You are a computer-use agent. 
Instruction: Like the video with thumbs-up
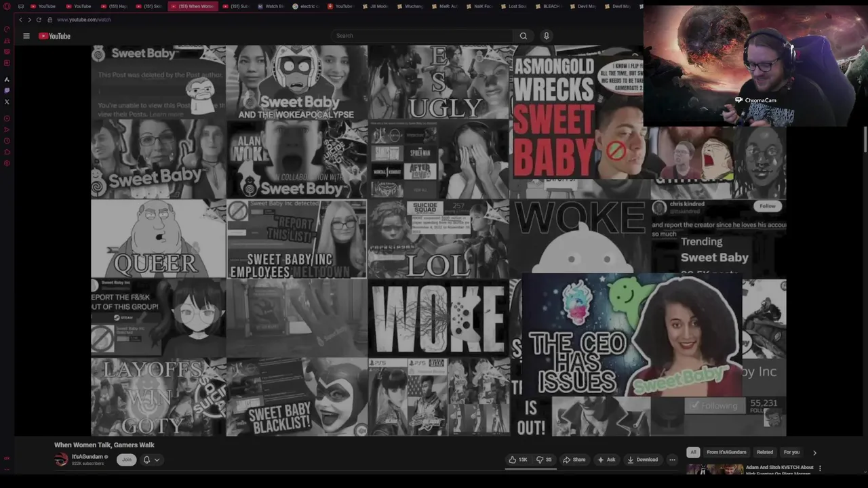point(518,460)
